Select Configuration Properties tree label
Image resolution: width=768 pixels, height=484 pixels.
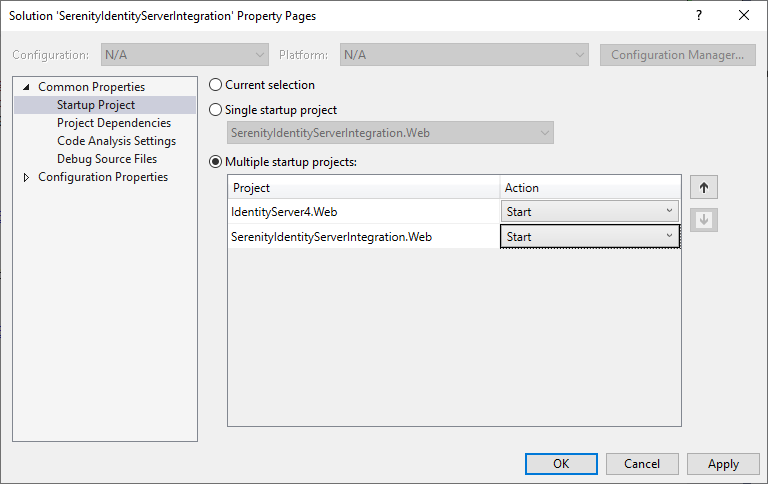click(103, 177)
